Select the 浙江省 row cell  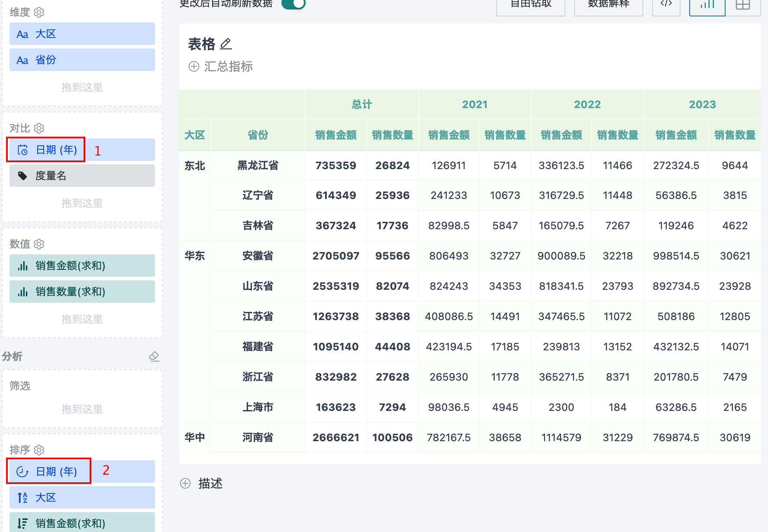[x=258, y=377]
